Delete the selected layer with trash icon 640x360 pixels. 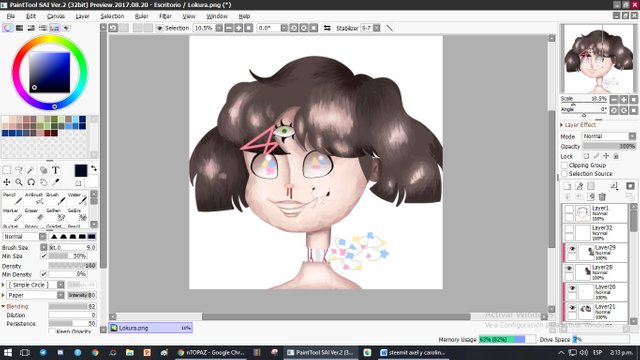click(x=602, y=197)
